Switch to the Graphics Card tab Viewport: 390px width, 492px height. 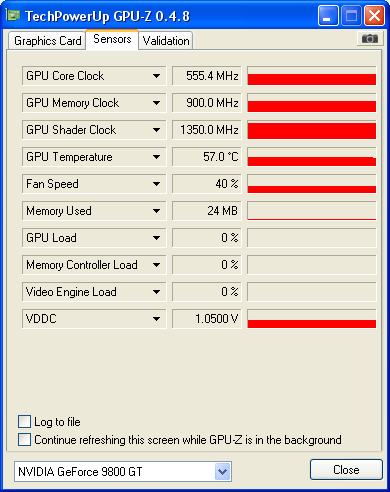click(x=47, y=41)
